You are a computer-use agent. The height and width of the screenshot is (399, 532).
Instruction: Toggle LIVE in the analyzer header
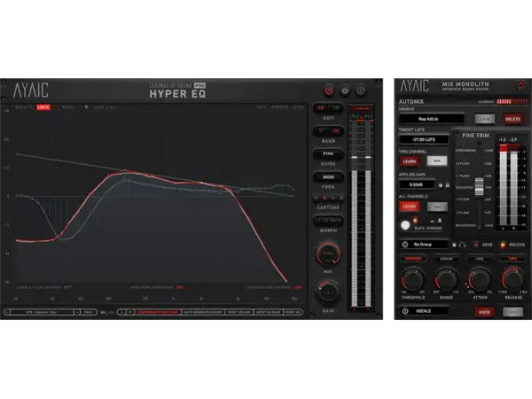pyautogui.click(x=299, y=107)
